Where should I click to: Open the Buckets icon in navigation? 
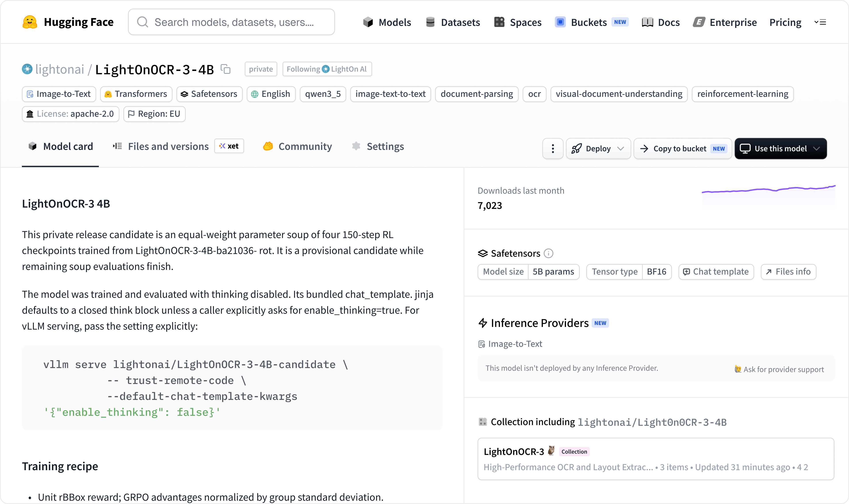coord(560,22)
